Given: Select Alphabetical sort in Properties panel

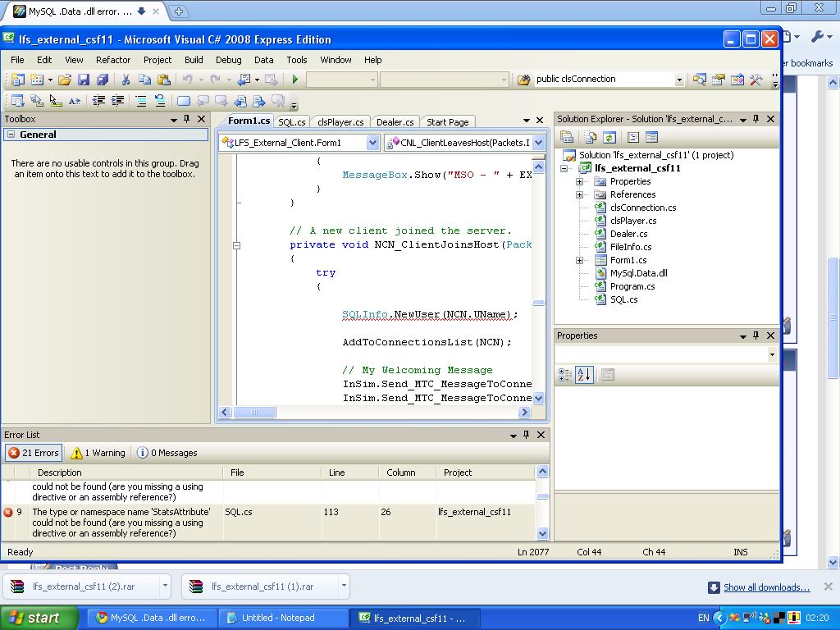Looking at the screenshot, I should (584, 375).
